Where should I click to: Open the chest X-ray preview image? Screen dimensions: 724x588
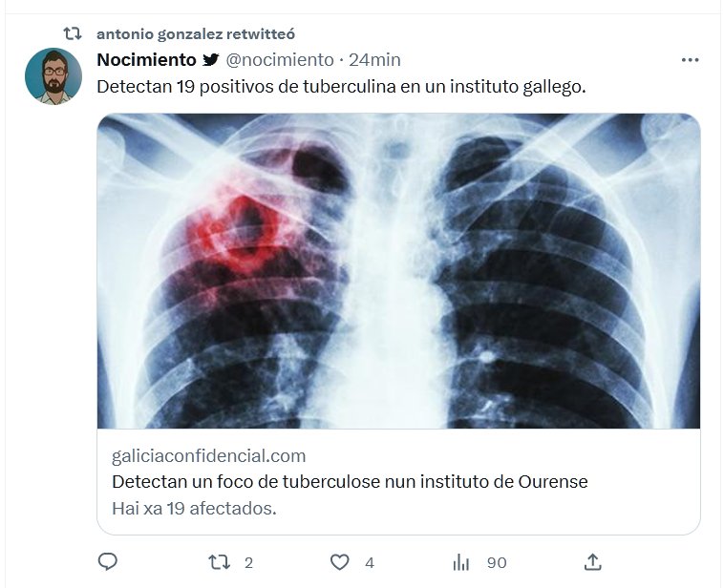point(398,270)
